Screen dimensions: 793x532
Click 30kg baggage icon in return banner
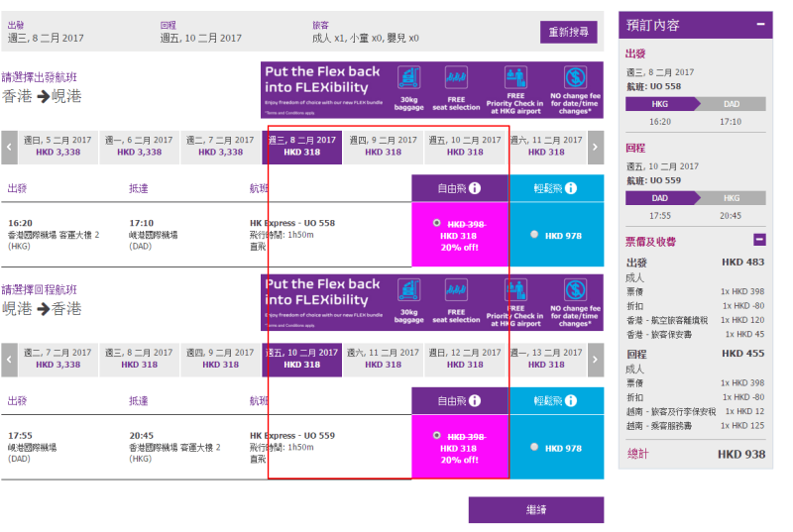pyautogui.click(x=408, y=290)
